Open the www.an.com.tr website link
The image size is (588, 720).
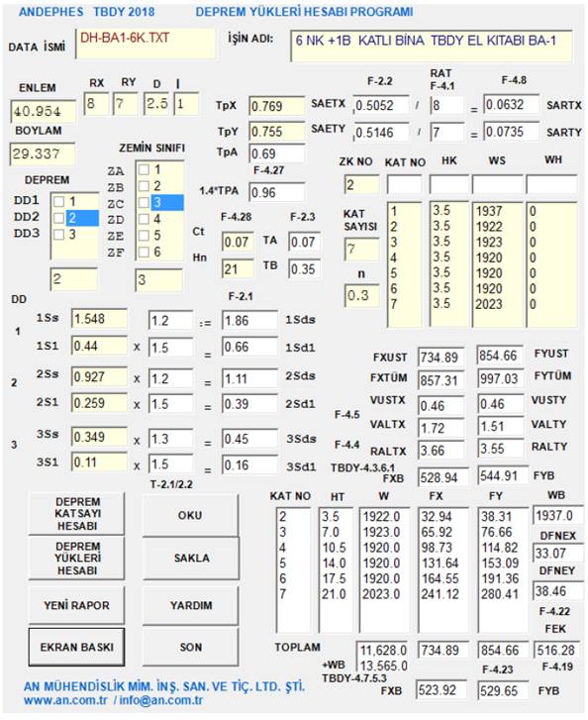pos(65,700)
